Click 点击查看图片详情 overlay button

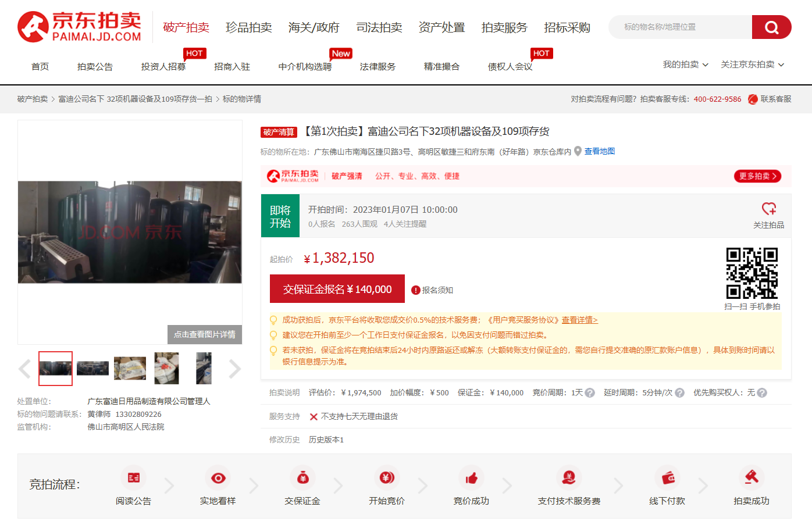coord(205,334)
